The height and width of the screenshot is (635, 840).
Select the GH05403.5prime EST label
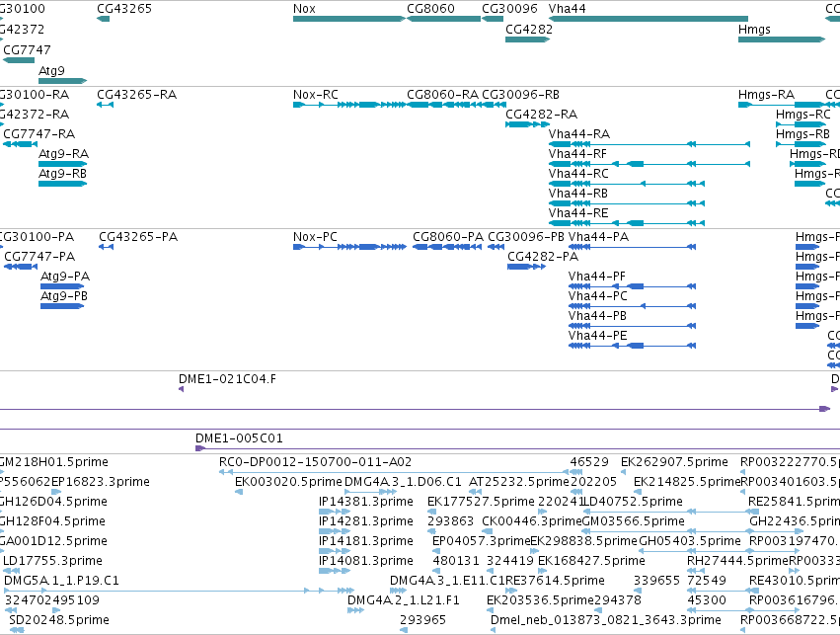pos(690,541)
